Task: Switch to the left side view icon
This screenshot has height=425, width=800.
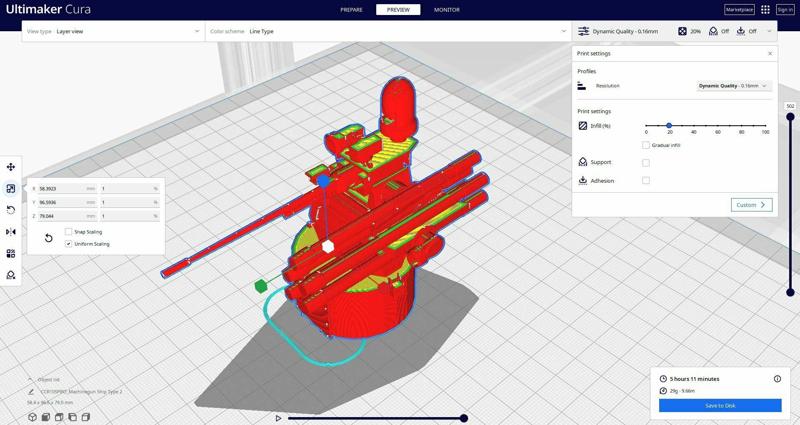Action: pos(72,417)
